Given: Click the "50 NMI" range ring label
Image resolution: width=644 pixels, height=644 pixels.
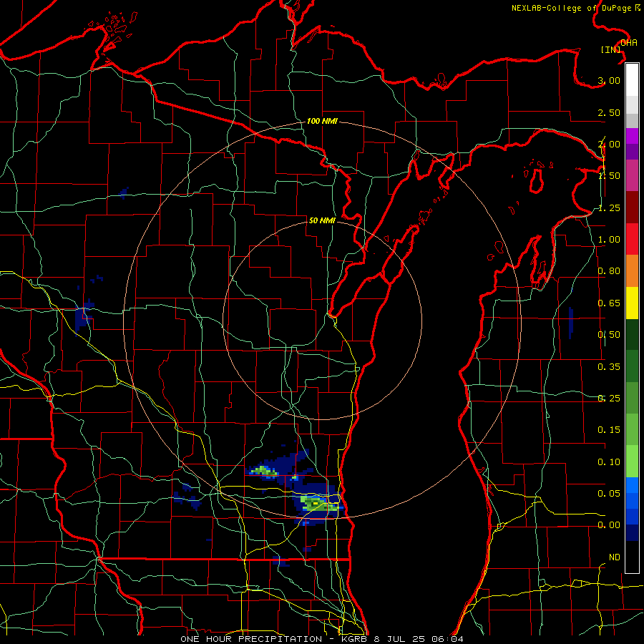Looking at the screenshot, I should 322,220.
